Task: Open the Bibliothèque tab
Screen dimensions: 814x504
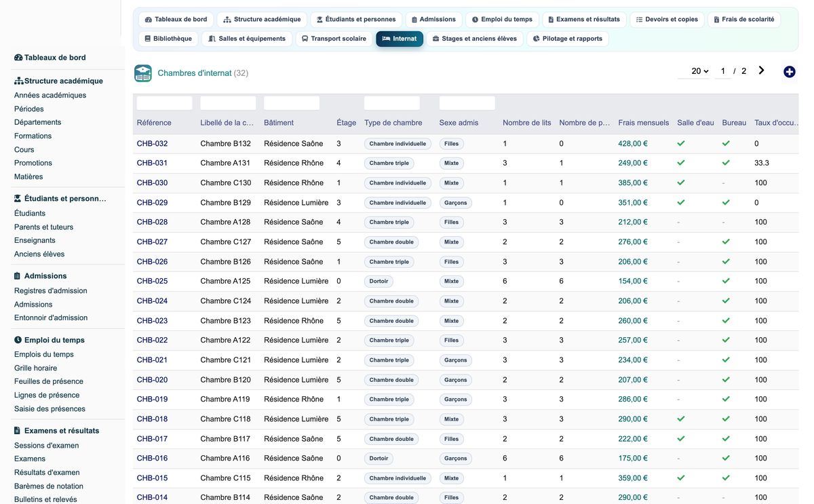Action: (x=168, y=39)
